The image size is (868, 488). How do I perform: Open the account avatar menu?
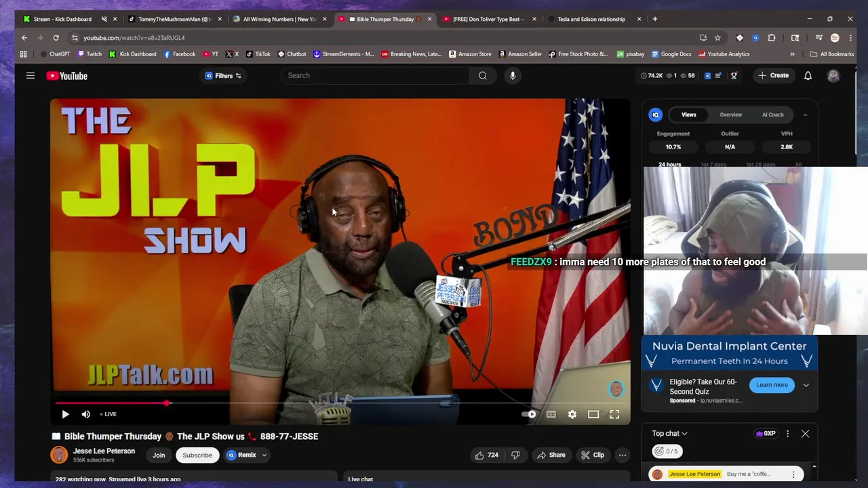pos(833,76)
